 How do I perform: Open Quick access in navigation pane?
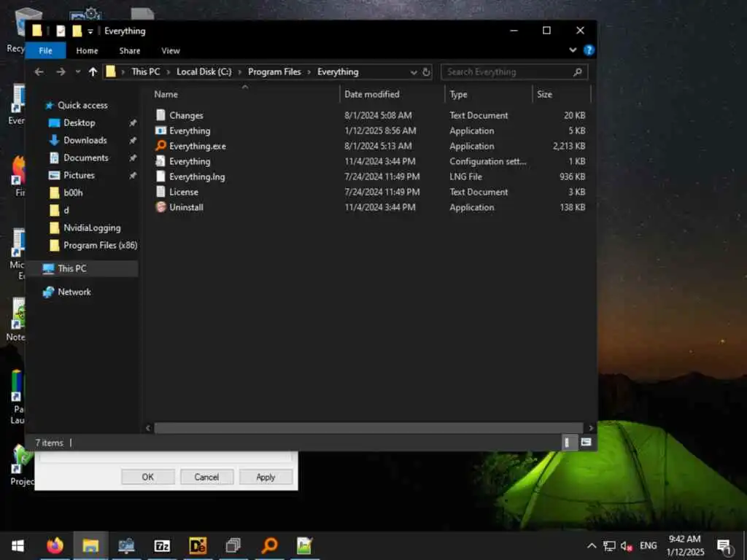(x=82, y=105)
